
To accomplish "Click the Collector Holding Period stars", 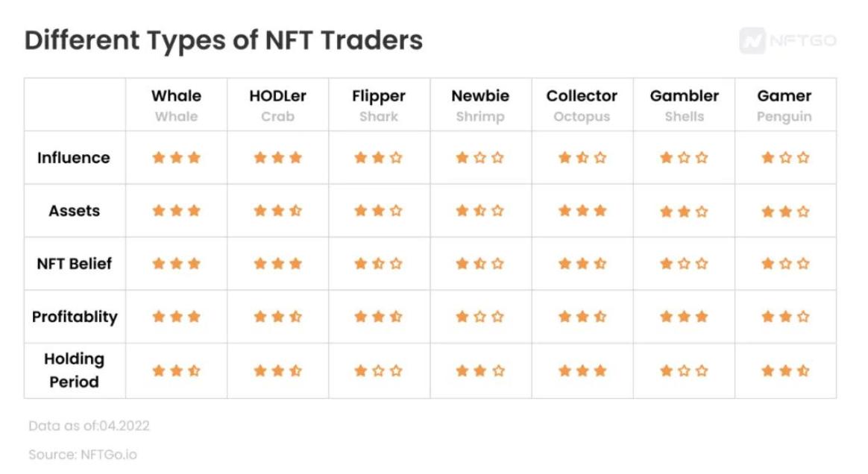I will tap(582, 370).
